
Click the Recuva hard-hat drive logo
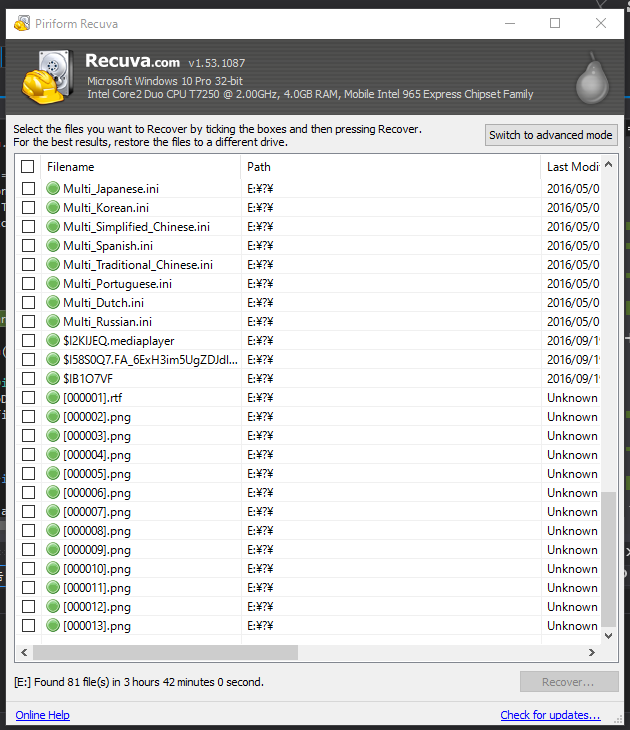pos(48,77)
